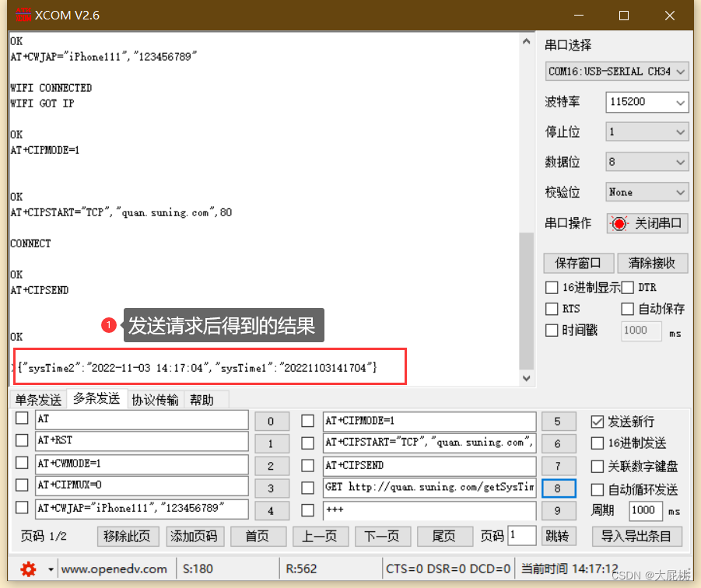The image size is (701, 588).
Task: Open the COM16 serial port dropdown
Action: click(x=616, y=72)
